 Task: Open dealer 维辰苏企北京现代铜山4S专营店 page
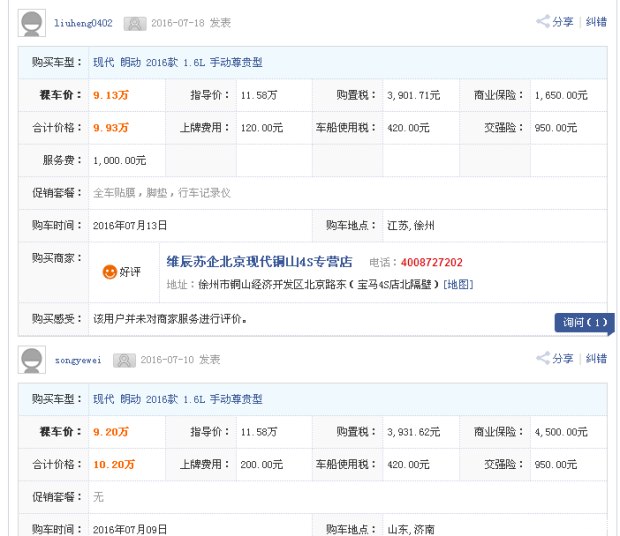(259, 262)
